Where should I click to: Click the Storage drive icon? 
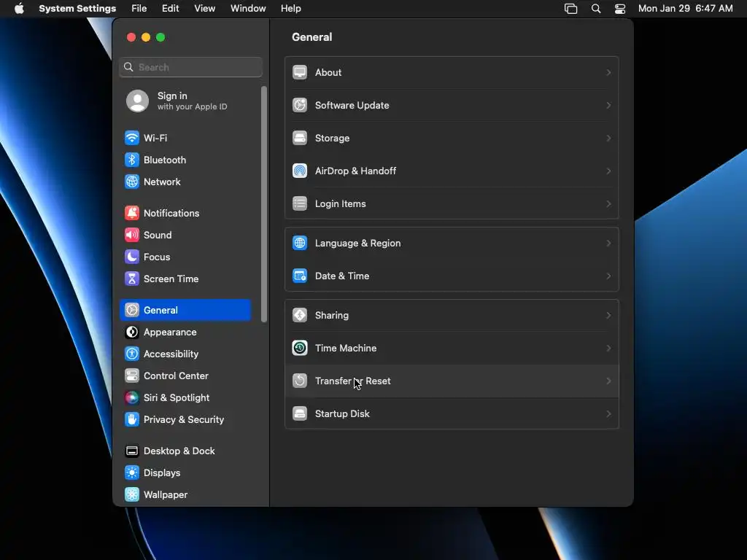coord(300,139)
